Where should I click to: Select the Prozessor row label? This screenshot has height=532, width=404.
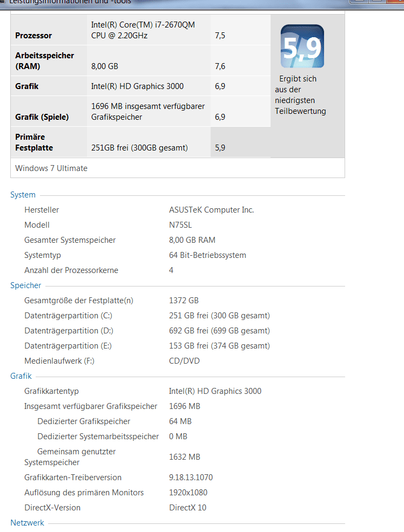pos(33,36)
